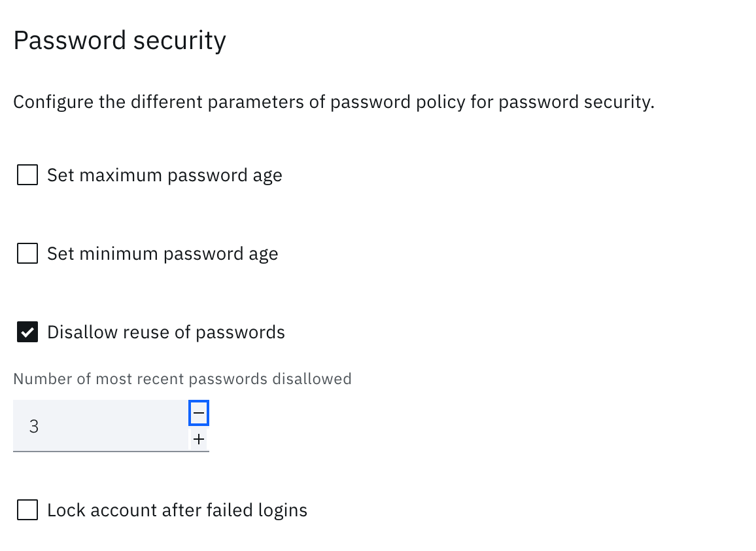Click the "Set maximum password age" label text
756x551 pixels.
point(164,175)
